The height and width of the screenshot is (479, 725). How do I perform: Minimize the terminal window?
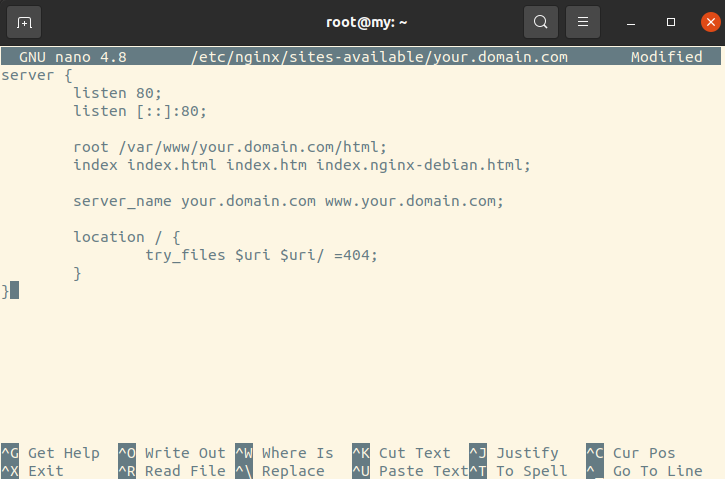tap(631, 23)
